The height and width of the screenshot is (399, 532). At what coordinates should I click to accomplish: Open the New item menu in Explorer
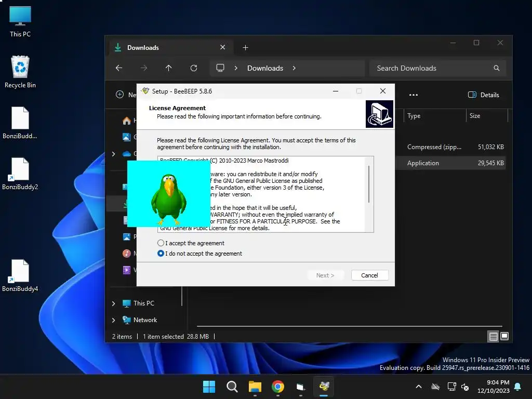(x=126, y=95)
